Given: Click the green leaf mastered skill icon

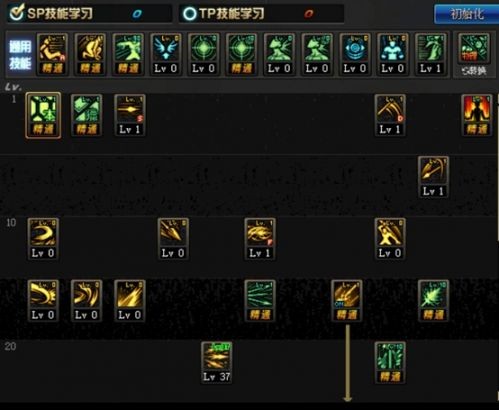Looking at the screenshot, I should pos(433,301).
